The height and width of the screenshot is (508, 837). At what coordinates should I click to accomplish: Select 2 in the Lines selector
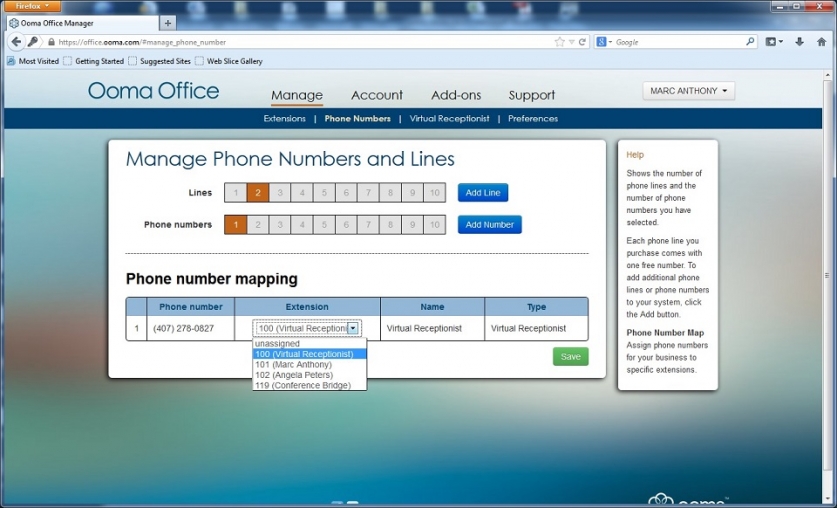pos(258,193)
